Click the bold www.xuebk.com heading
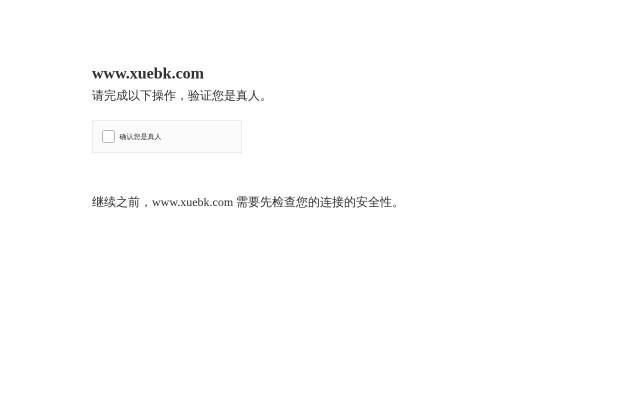The height and width of the screenshot is (400, 640). point(148,73)
